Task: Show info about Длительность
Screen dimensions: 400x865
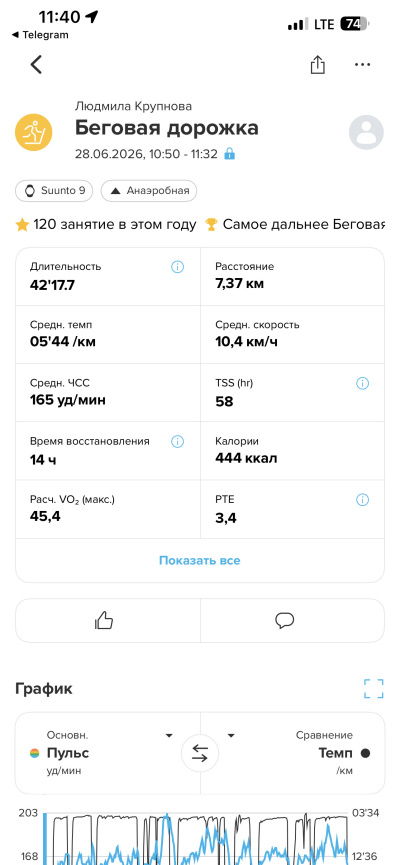Action: tap(177, 267)
